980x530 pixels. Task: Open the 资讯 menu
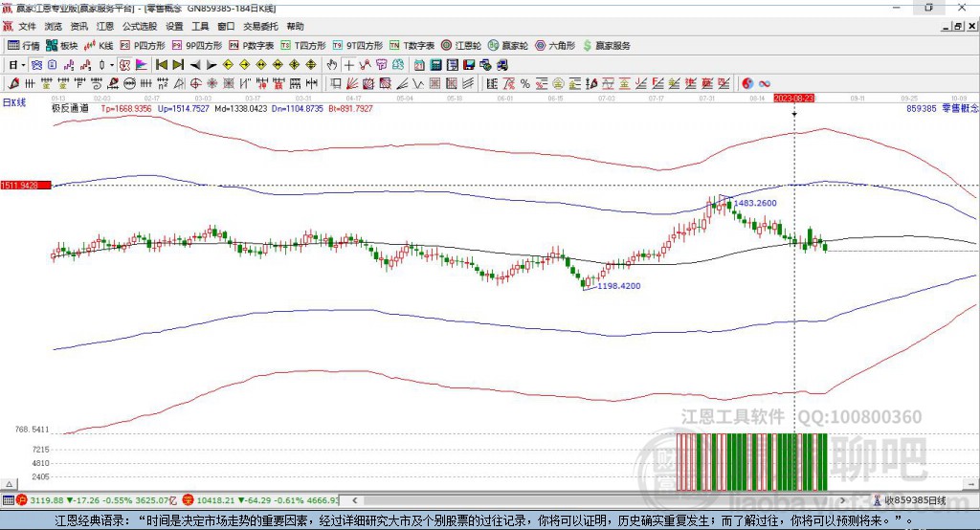[x=78, y=26]
